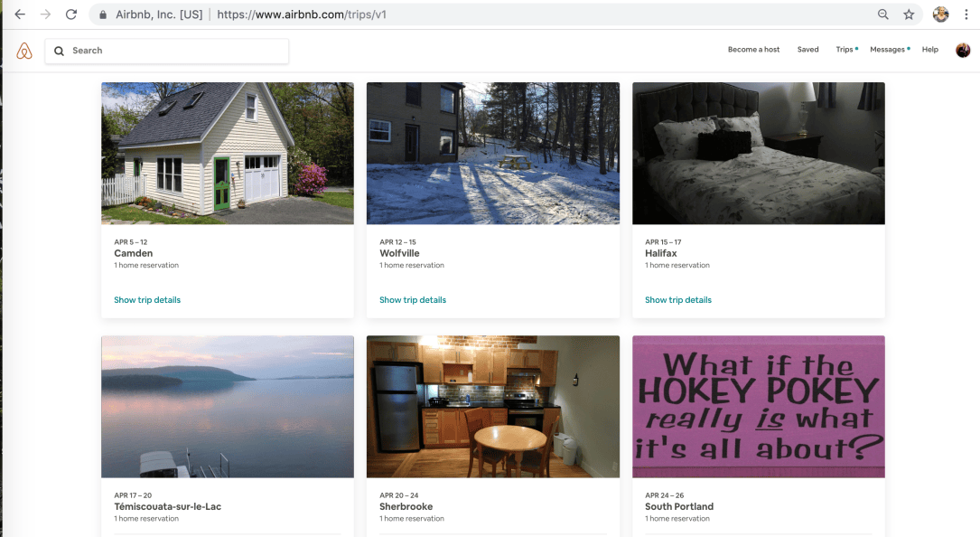Click the Sherbrooke trip title
This screenshot has width=980, height=537.
(406, 507)
